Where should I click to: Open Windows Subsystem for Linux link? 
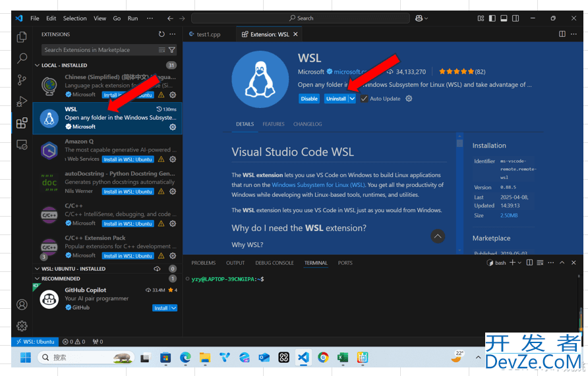tap(318, 184)
